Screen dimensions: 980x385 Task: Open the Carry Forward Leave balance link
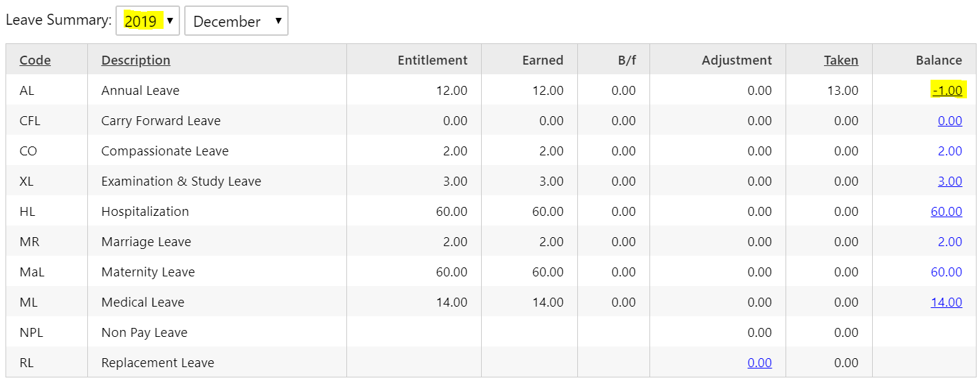coord(950,120)
